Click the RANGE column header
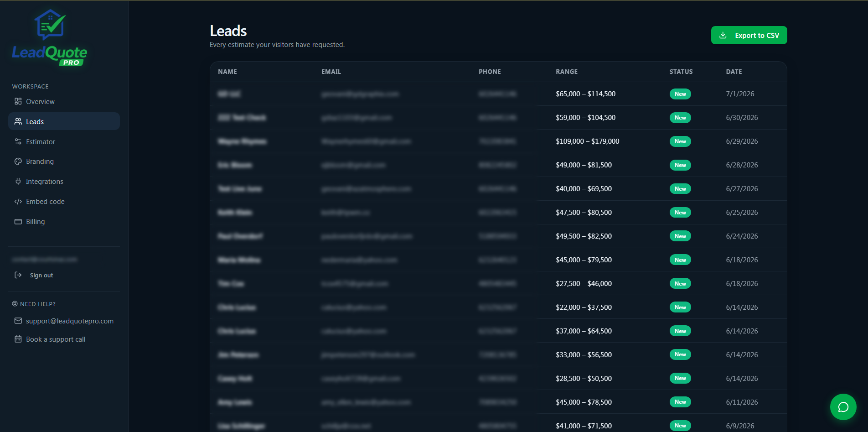The width and height of the screenshot is (868, 432). pyautogui.click(x=567, y=72)
